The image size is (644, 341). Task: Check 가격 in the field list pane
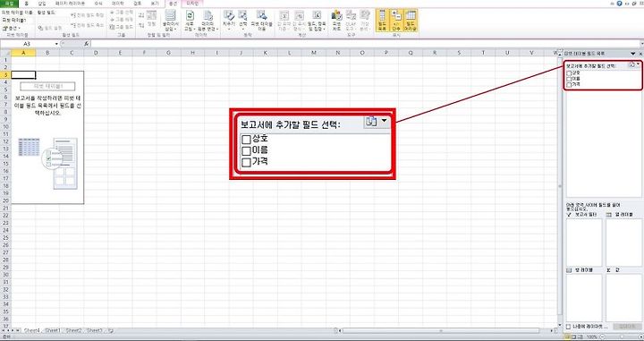click(x=569, y=85)
